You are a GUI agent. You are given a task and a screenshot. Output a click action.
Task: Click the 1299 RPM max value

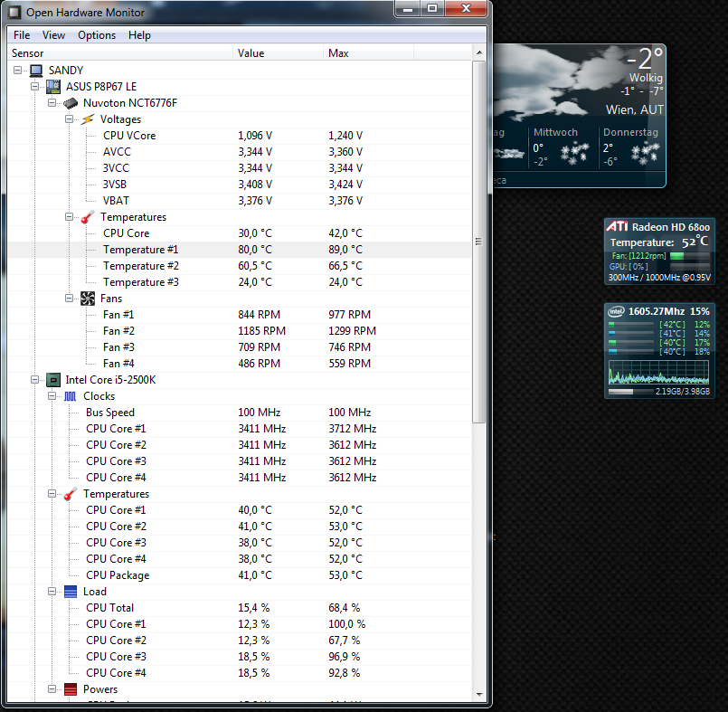[353, 331]
